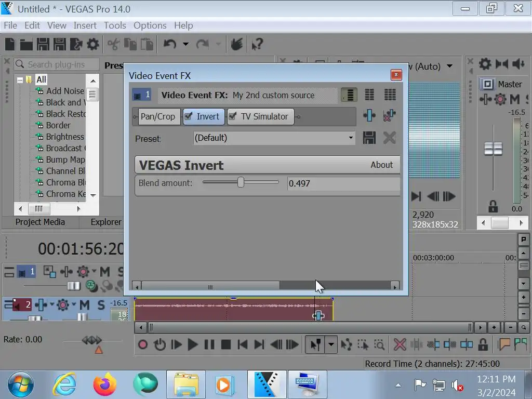The width and height of the screenshot is (532, 399).
Task: Open Master bus audio properties gear icon
Action: [x=485, y=64]
